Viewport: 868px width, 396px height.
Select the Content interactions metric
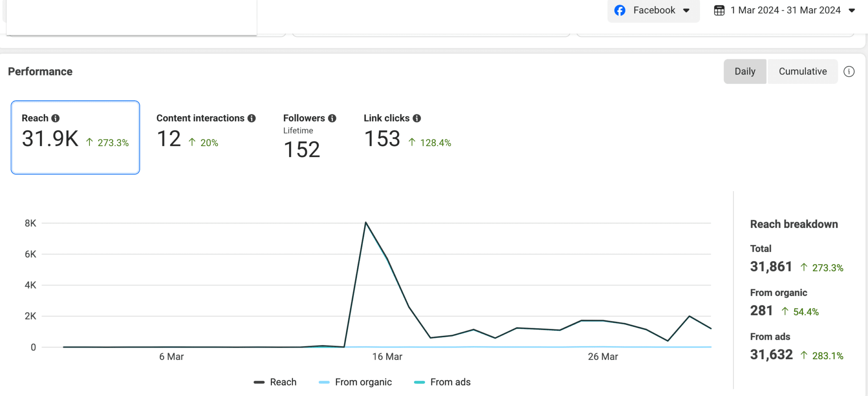[206, 132]
